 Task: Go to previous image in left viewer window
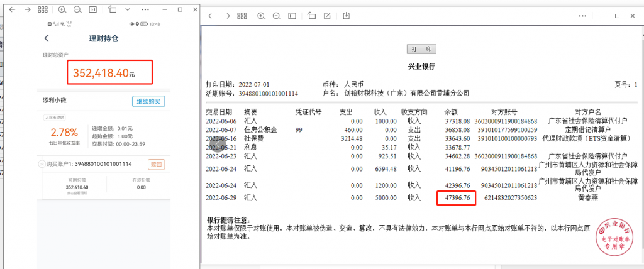click(x=13, y=9)
